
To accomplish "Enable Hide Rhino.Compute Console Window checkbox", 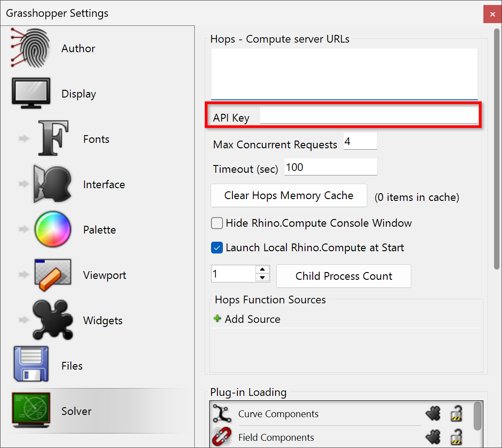I will coord(217,223).
